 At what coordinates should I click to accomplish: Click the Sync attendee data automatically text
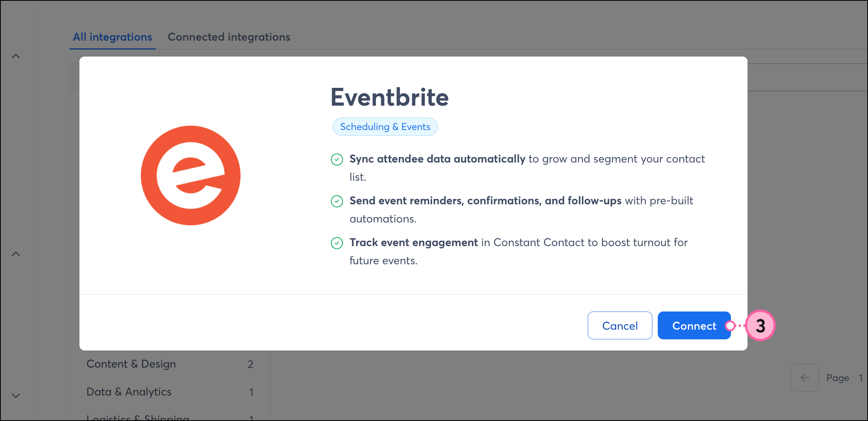[437, 159]
